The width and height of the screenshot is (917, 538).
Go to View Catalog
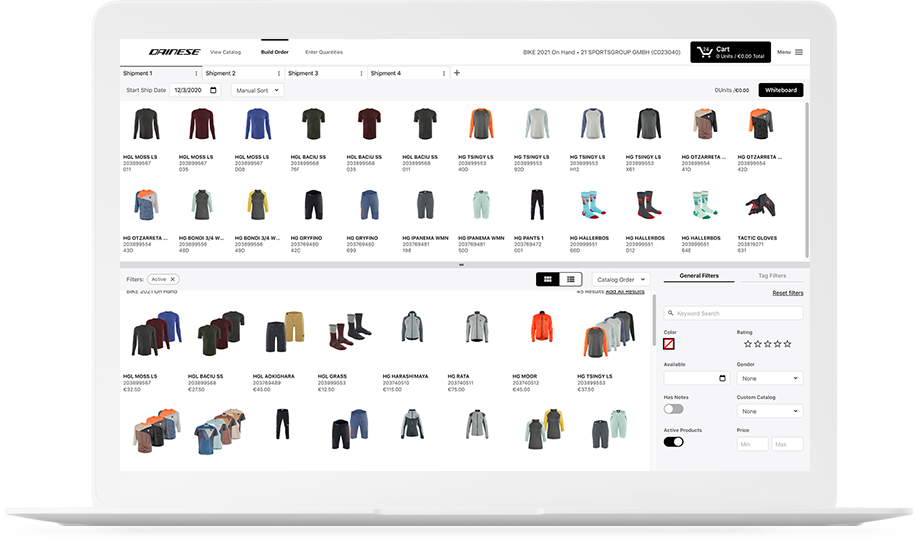[225, 52]
